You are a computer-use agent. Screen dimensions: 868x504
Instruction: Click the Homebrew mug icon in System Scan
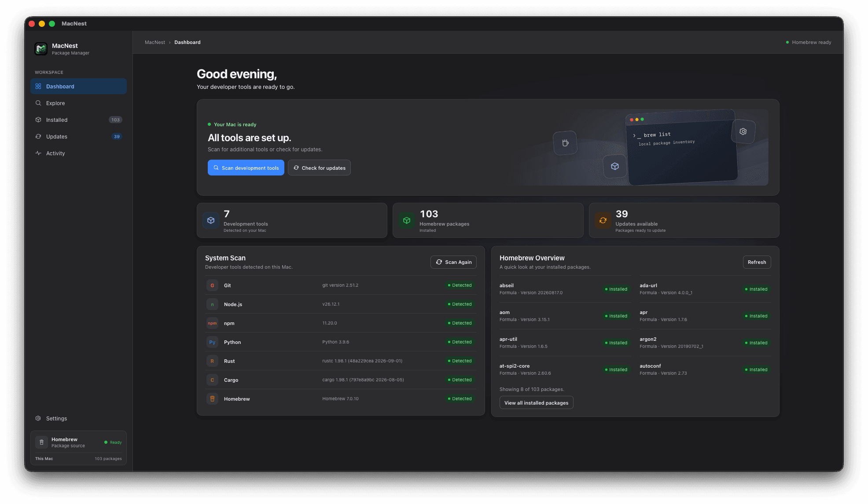[x=212, y=399]
